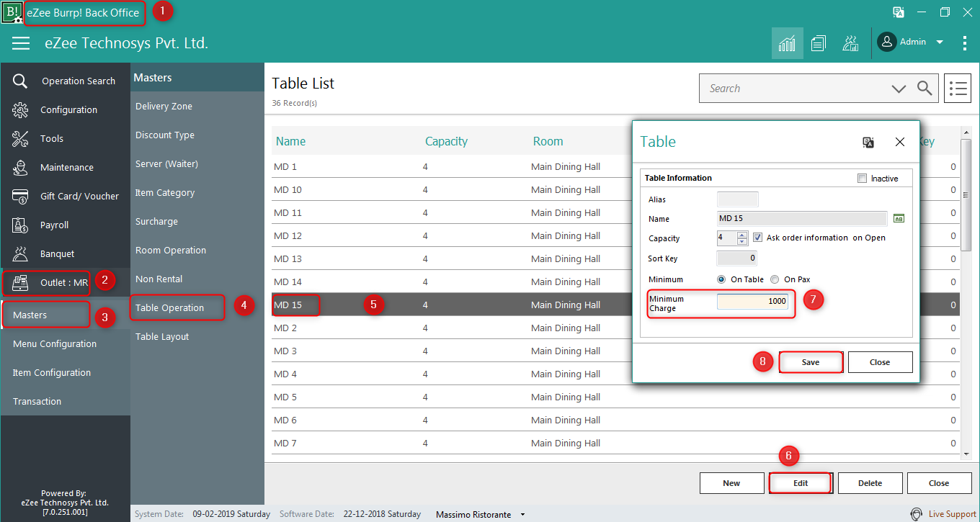Open Transaction in sidebar
Image resolution: width=980 pixels, height=522 pixels.
[x=37, y=401]
